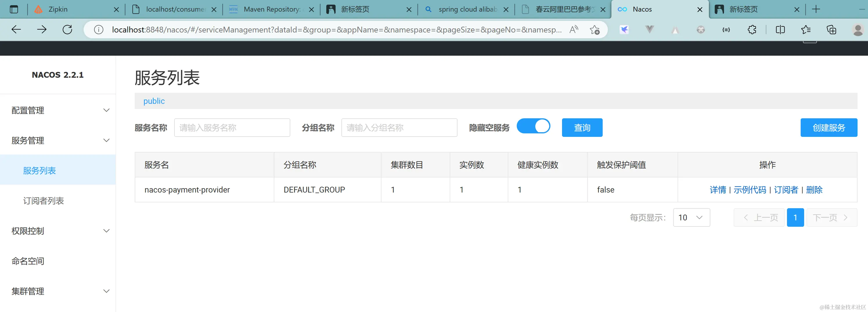Focus the 分组名称 input field
Image resolution: width=868 pixels, height=312 pixels.
(x=399, y=128)
